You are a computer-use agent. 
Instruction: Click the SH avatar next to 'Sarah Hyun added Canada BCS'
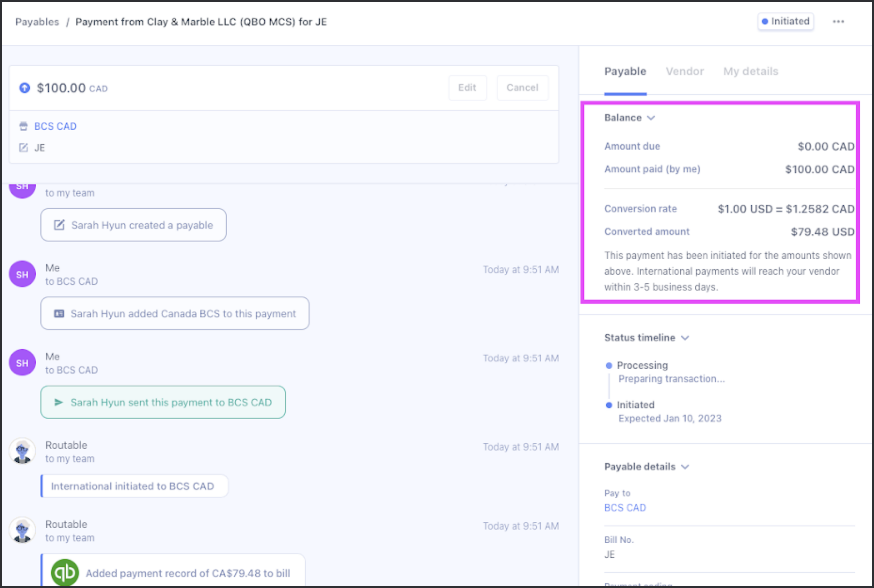click(x=23, y=274)
